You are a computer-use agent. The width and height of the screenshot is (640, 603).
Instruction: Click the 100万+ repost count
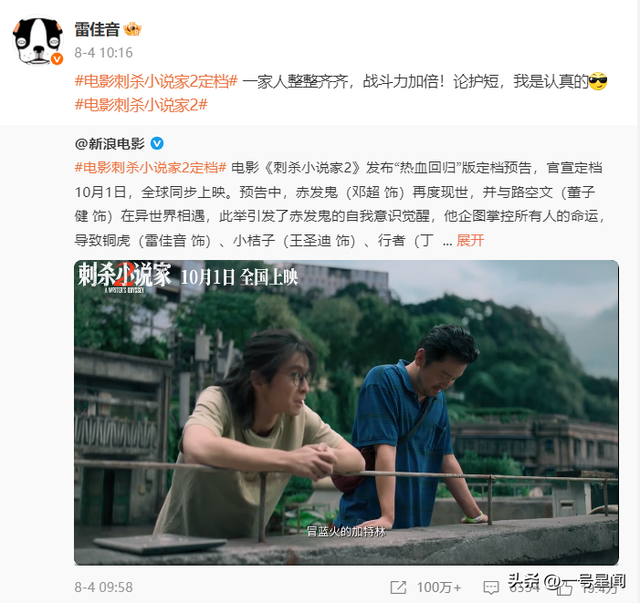click(x=439, y=587)
